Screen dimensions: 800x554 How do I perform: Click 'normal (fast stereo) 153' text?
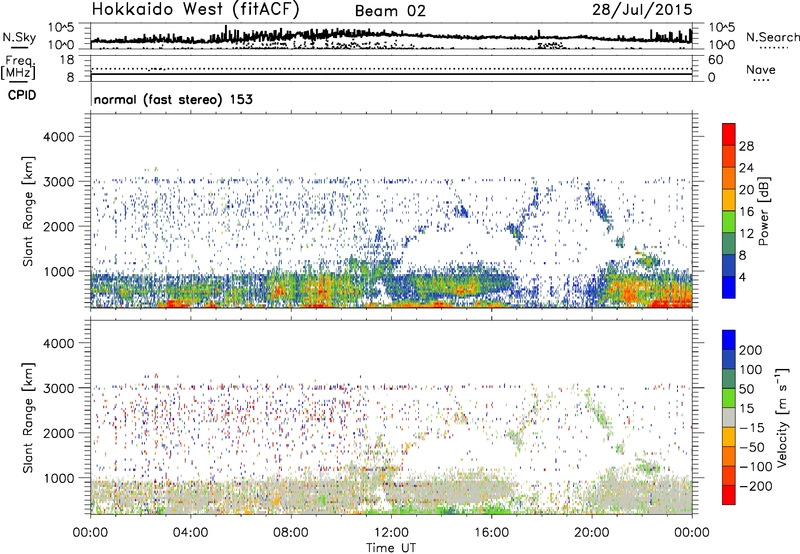pos(173,99)
